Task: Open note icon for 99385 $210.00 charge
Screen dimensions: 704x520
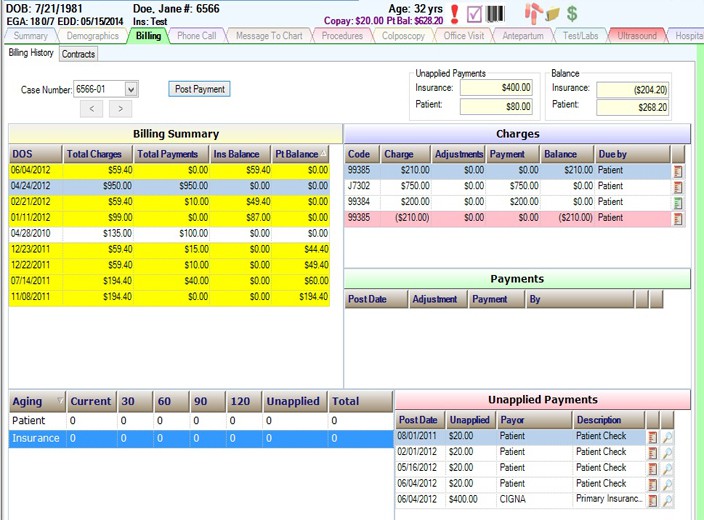Action: point(678,171)
